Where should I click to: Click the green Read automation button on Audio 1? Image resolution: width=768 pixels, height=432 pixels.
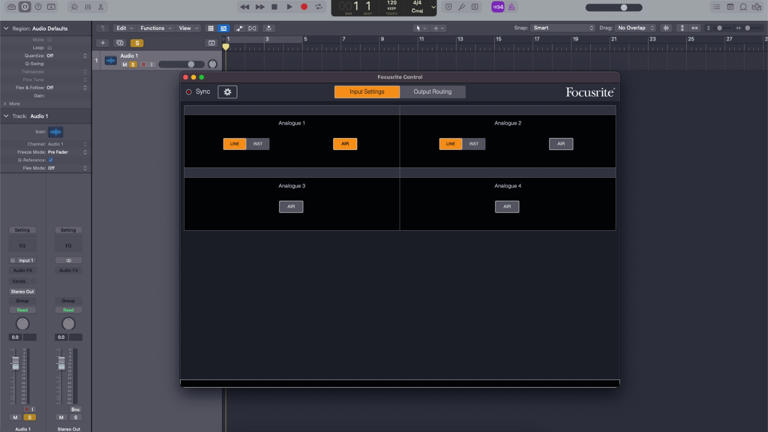22,310
